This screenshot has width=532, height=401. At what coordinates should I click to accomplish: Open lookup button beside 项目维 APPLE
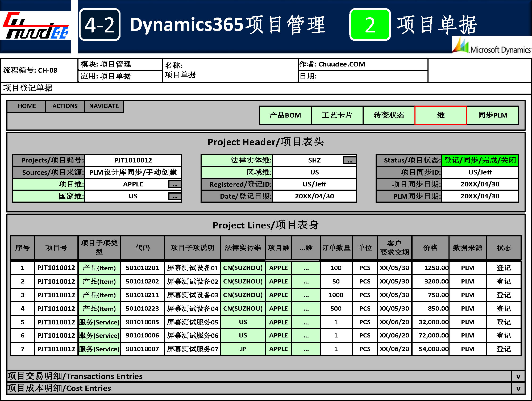click(175, 184)
